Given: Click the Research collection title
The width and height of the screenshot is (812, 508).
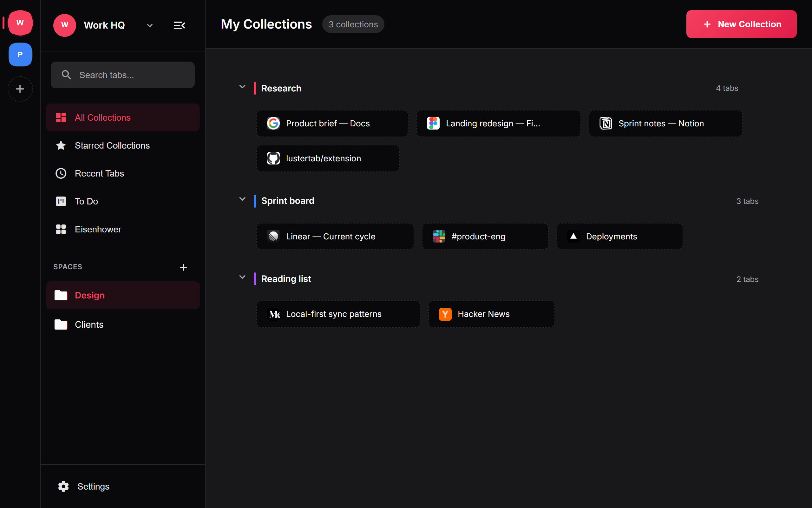Looking at the screenshot, I should click(281, 88).
